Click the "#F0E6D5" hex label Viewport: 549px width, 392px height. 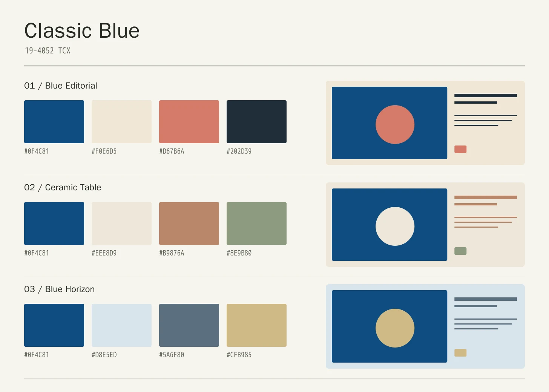coord(104,151)
